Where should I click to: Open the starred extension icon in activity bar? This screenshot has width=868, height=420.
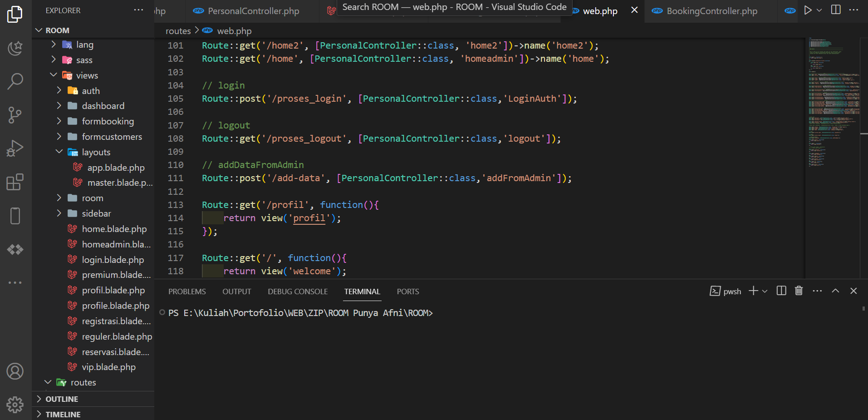click(x=15, y=48)
